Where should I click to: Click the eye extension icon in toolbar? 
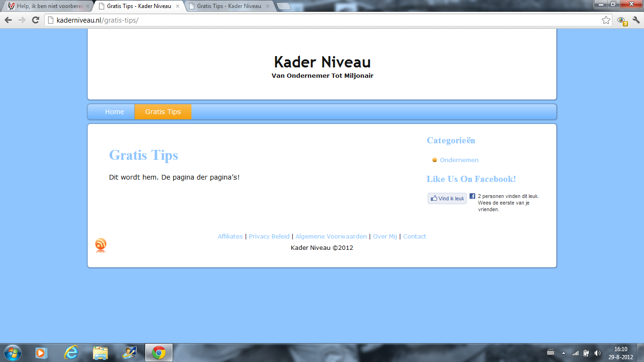pyautogui.click(x=621, y=20)
